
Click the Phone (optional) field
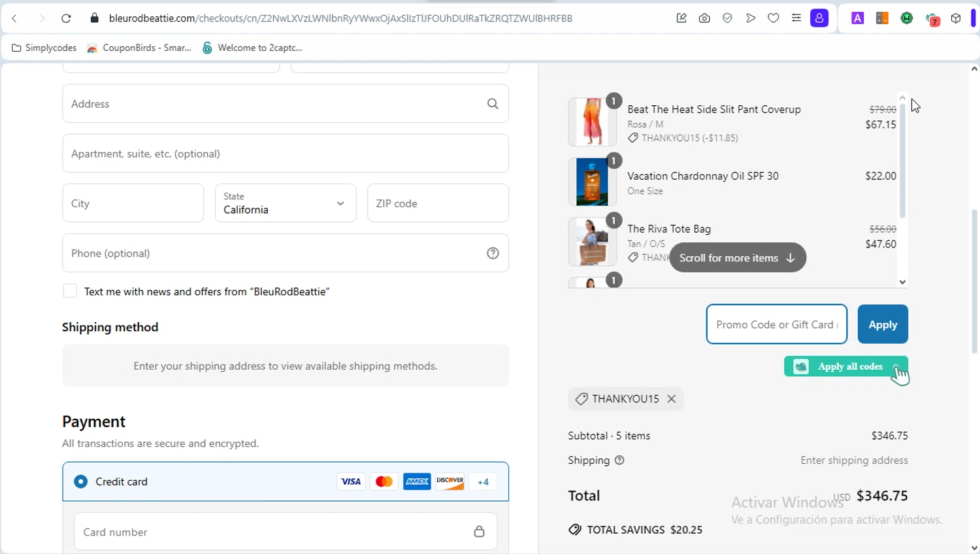point(286,253)
